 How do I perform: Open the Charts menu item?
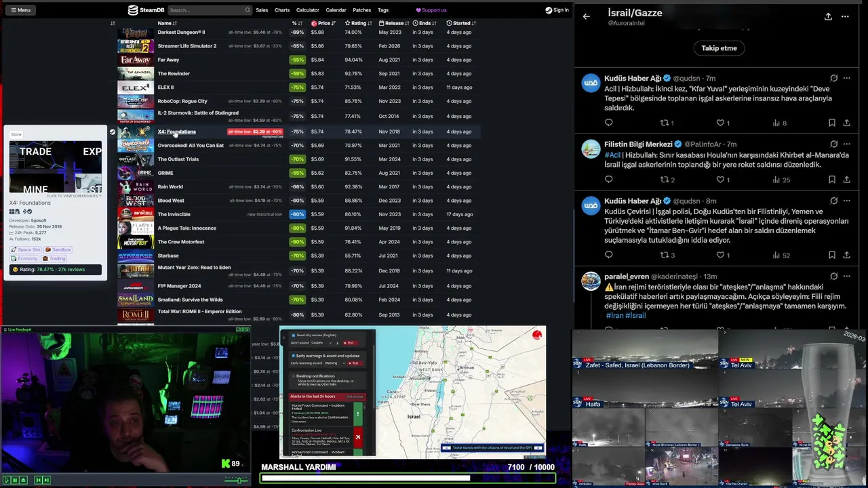(282, 10)
